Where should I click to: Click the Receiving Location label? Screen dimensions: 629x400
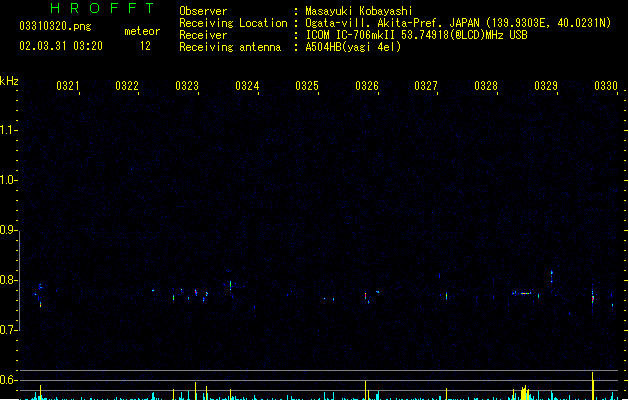pos(233,23)
